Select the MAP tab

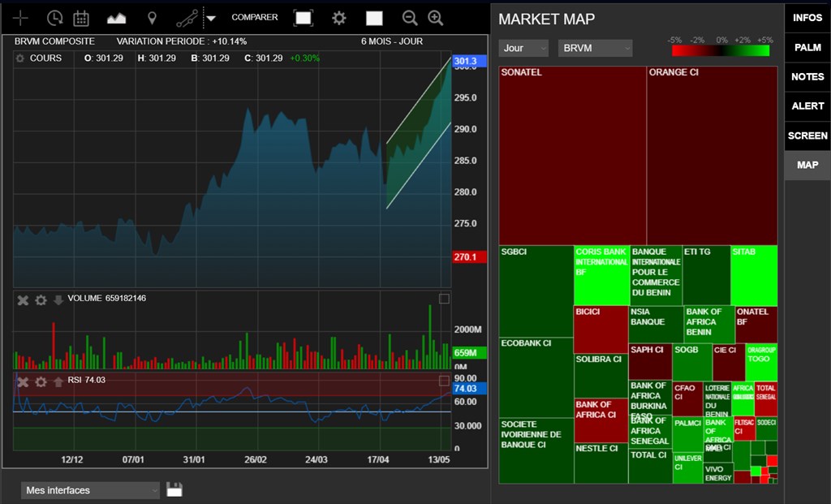click(807, 166)
